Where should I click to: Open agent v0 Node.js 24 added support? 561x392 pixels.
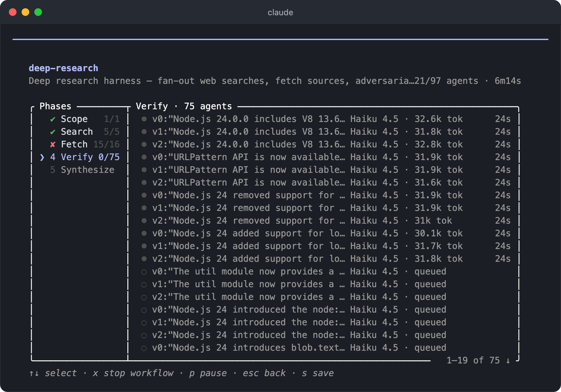(326, 233)
